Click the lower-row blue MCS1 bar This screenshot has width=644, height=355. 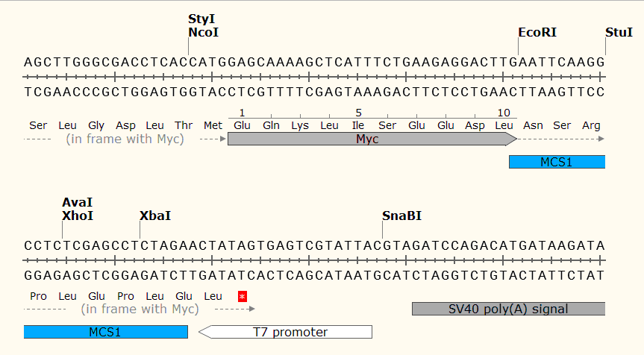(x=105, y=332)
